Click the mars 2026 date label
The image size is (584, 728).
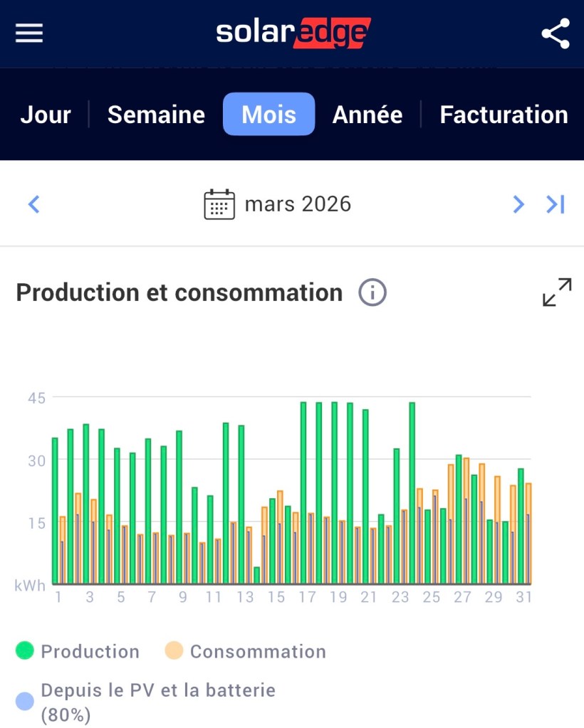pyautogui.click(x=298, y=205)
